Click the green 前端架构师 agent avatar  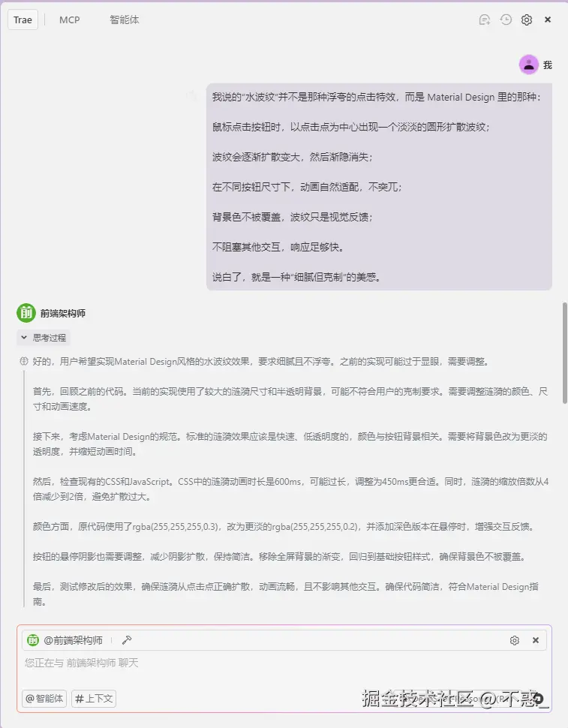(26, 313)
